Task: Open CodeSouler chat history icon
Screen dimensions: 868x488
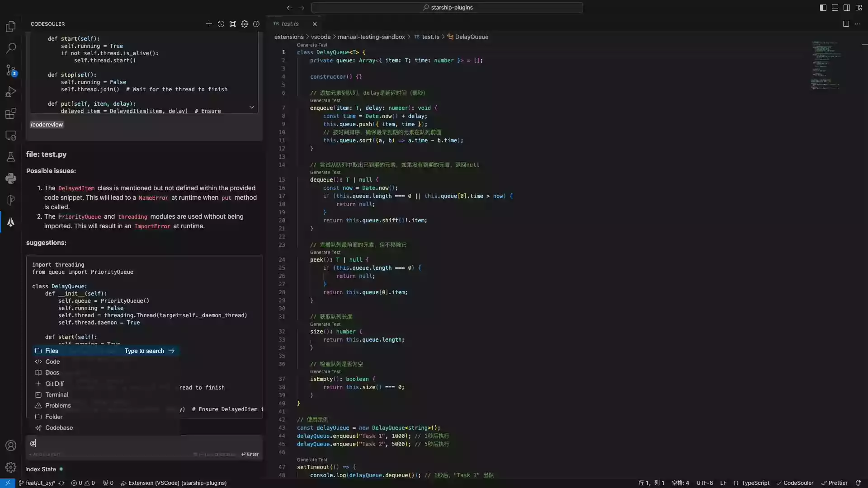Action: pyautogui.click(x=221, y=24)
